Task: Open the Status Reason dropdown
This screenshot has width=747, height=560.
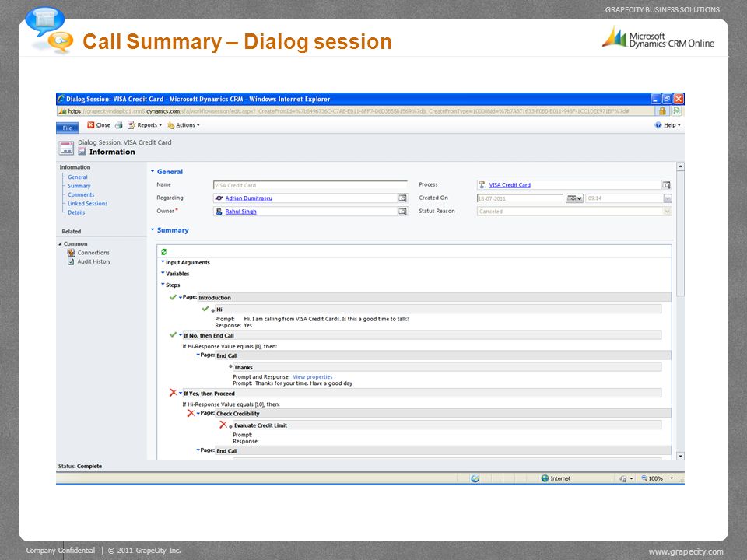Action: point(667,212)
